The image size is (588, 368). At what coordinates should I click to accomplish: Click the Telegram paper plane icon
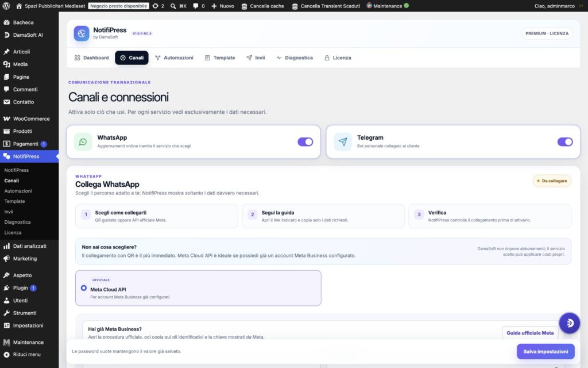click(343, 141)
